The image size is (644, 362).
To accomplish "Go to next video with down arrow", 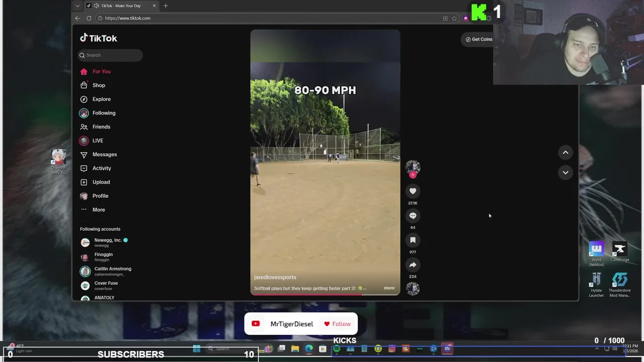I will tap(566, 172).
